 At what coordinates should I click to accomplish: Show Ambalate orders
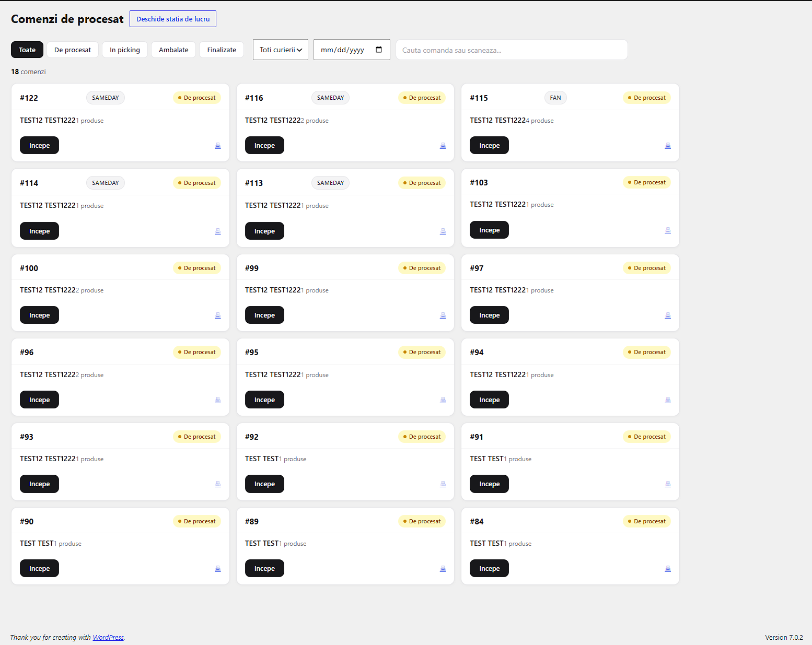(173, 50)
